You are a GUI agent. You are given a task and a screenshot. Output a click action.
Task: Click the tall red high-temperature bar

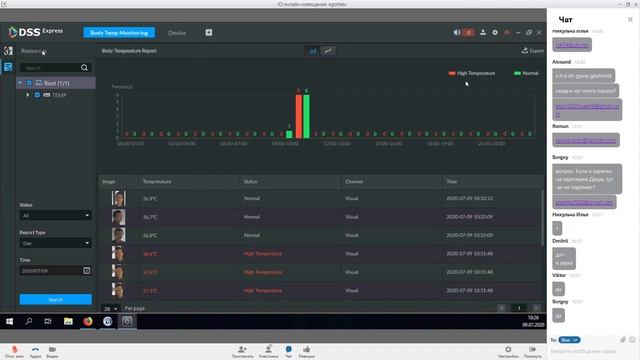299,116
